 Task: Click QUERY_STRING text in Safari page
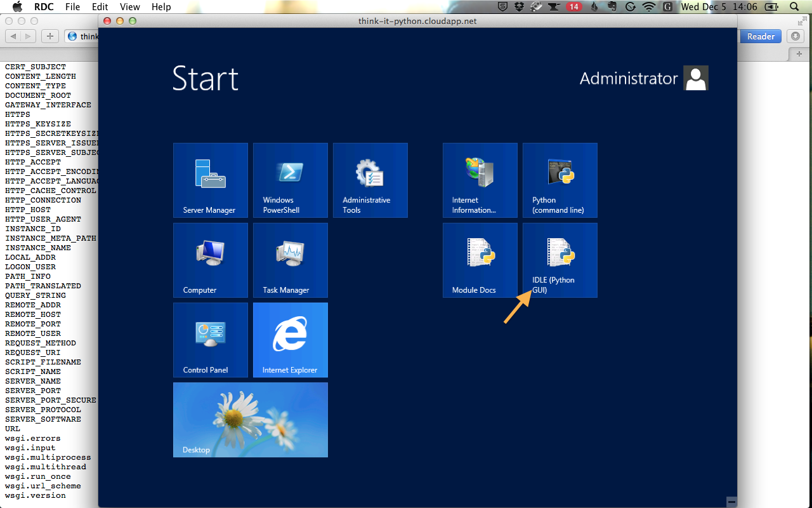point(36,295)
